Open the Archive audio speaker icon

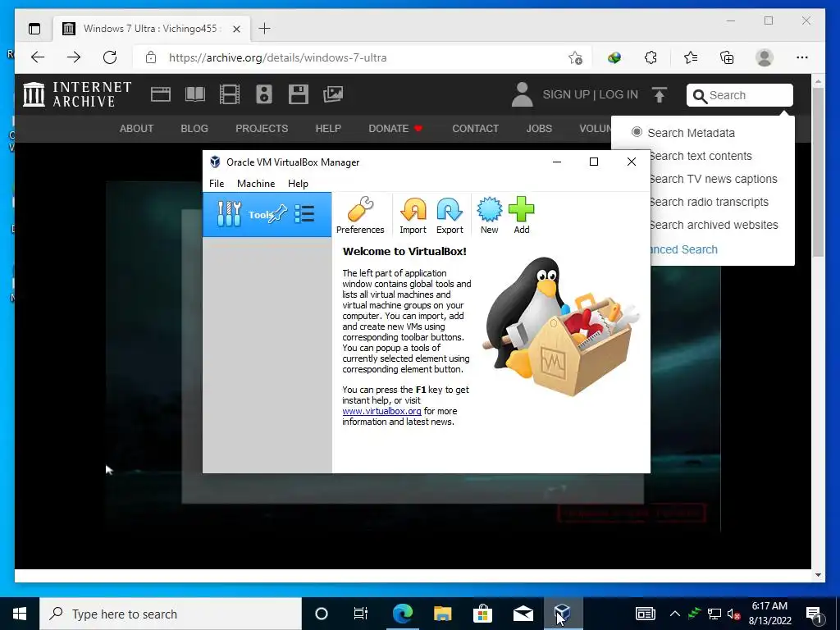[x=264, y=94]
